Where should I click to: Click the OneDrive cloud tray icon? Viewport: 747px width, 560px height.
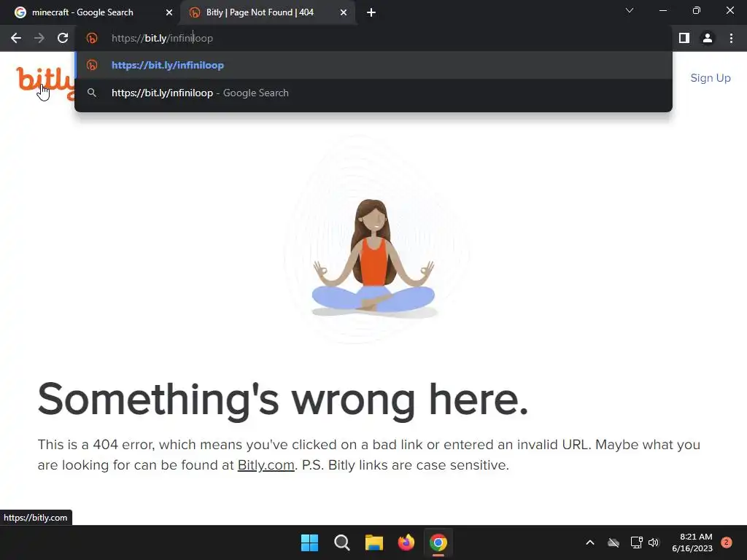[614, 542]
